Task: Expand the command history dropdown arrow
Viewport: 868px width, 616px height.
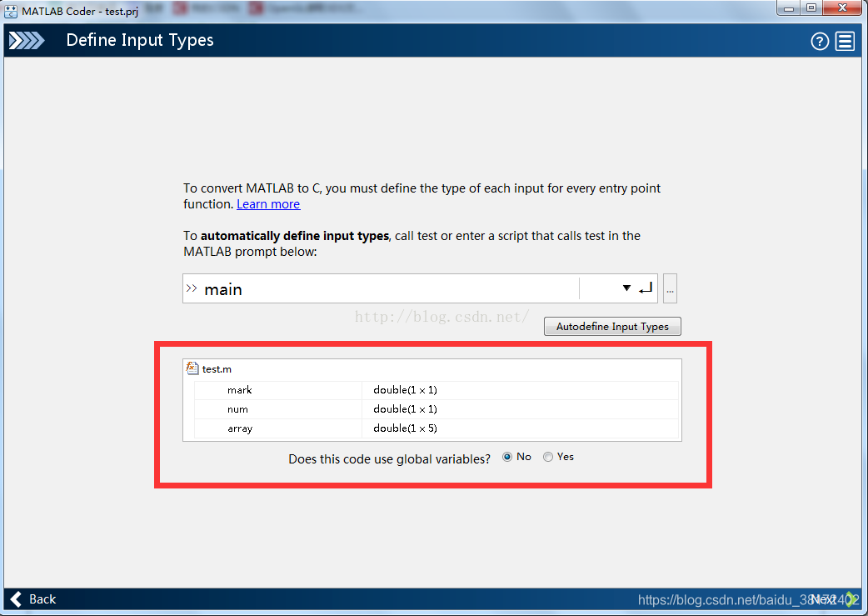Action: click(626, 288)
